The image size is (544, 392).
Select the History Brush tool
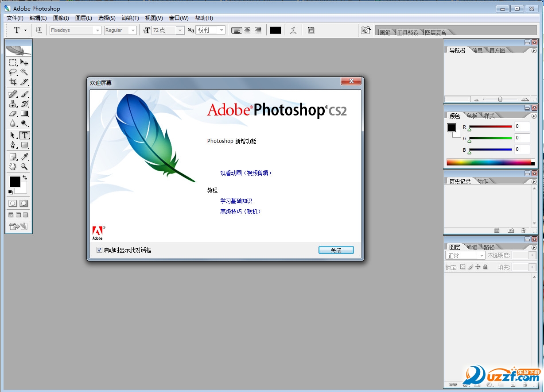pyautogui.click(x=24, y=104)
